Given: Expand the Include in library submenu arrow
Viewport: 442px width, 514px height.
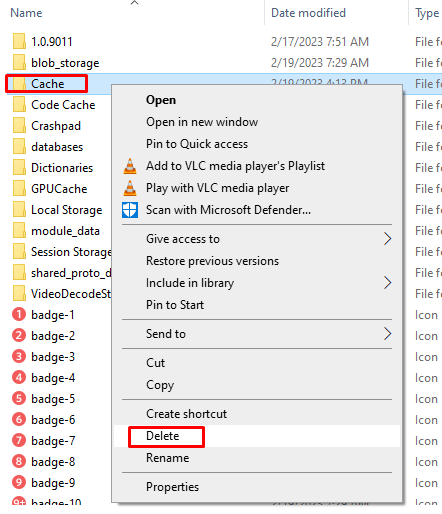Looking at the screenshot, I should [x=387, y=283].
